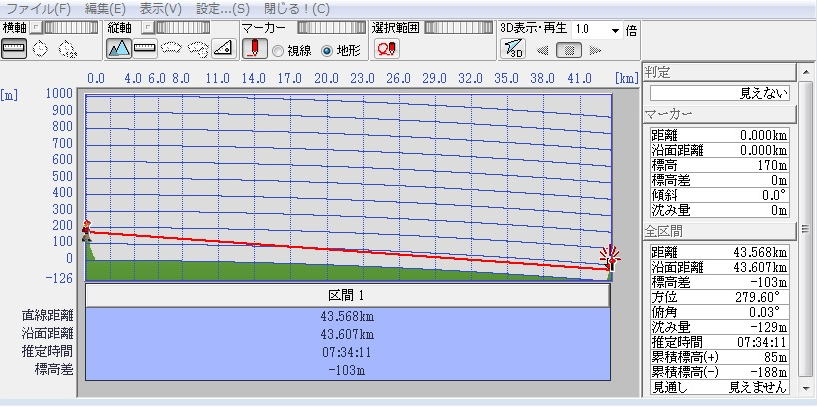
Task: Click the red sight line on the profile
Action: 348,251
